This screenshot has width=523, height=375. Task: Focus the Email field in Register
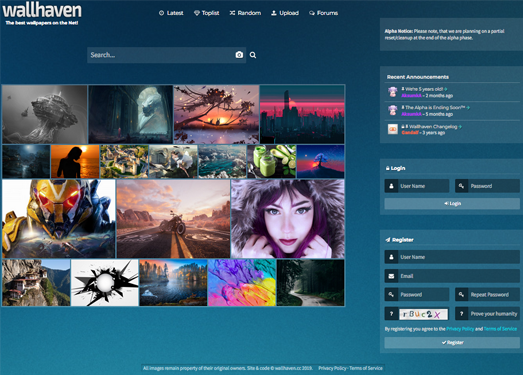pyautogui.click(x=452, y=276)
